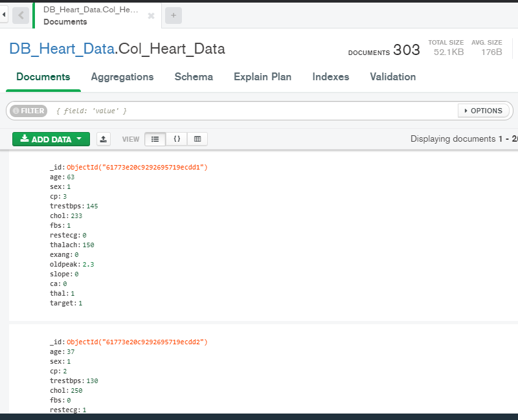Open the DB_Heart_Data database link
The image size is (518, 420).
[62, 49]
